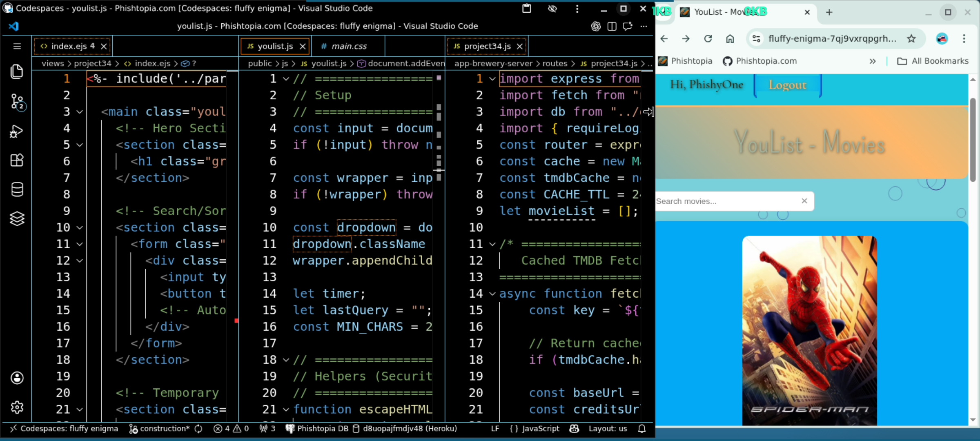The height and width of the screenshot is (441, 980).
Task: Bookmark this page with the star icon
Action: tap(911, 38)
